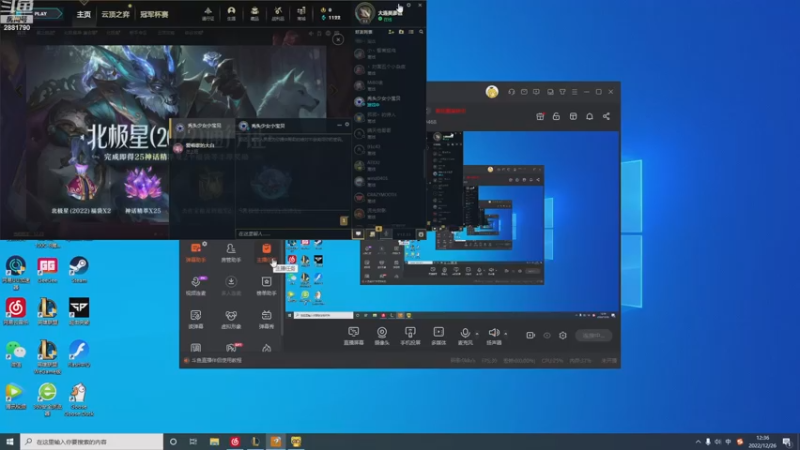Select the Goose Goose Duck desktop shortcut
Image resolution: width=800 pixels, height=450 pixels.
click(79, 399)
